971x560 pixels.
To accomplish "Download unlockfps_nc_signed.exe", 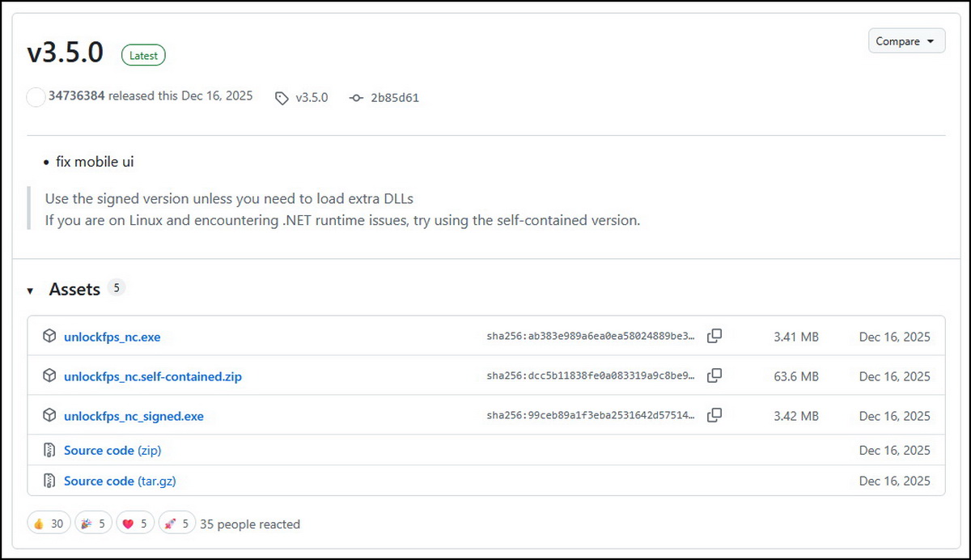I will [x=134, y=416].
